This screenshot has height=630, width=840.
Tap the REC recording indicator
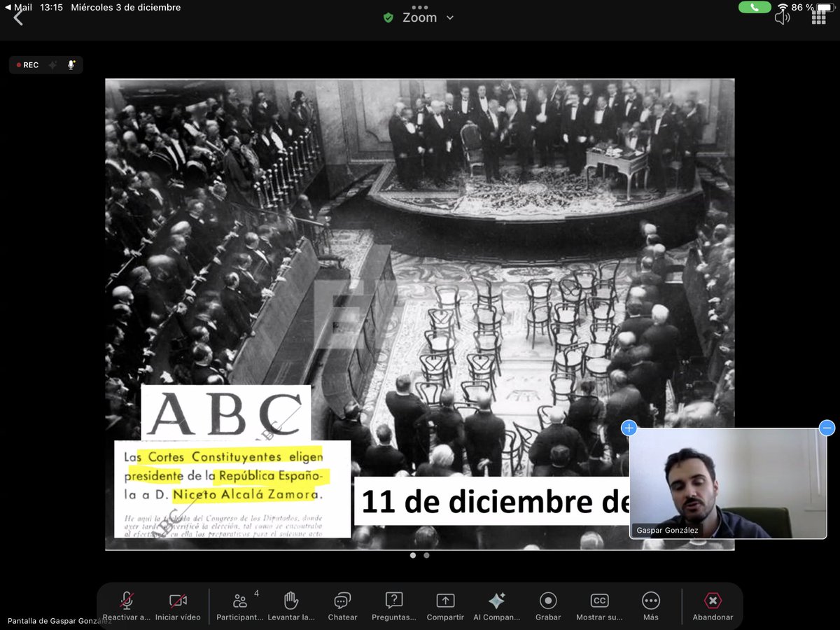click(28, 65)
